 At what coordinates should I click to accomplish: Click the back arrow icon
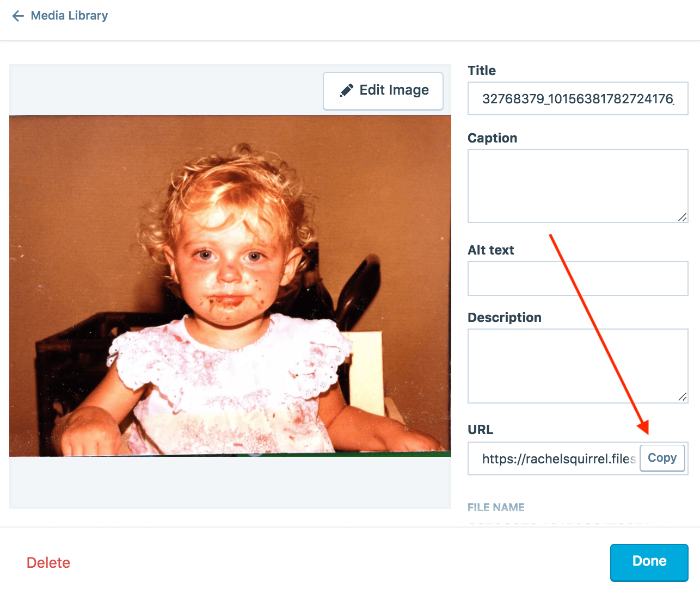click(18, 16)
